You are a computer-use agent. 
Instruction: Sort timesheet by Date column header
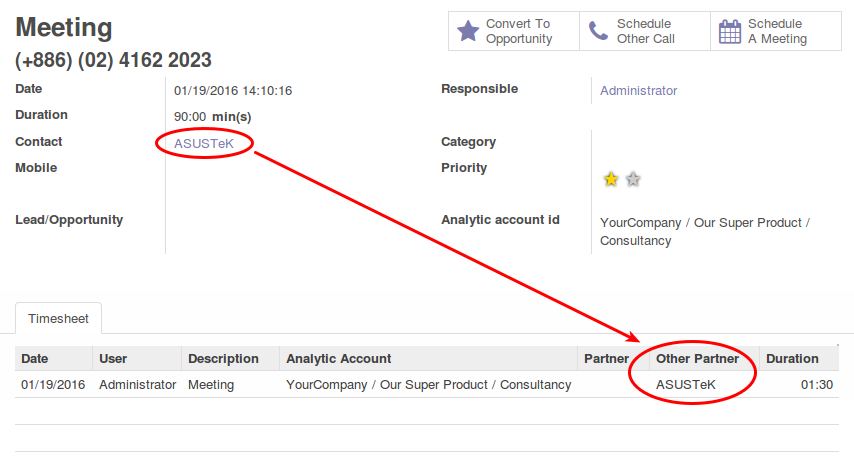click(x=35, y=359)
